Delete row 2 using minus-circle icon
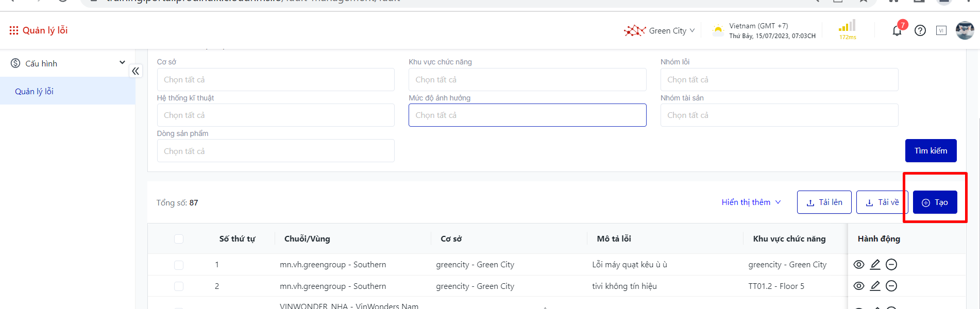Screen dimensions: 980x309 click(x=891, y=286)
